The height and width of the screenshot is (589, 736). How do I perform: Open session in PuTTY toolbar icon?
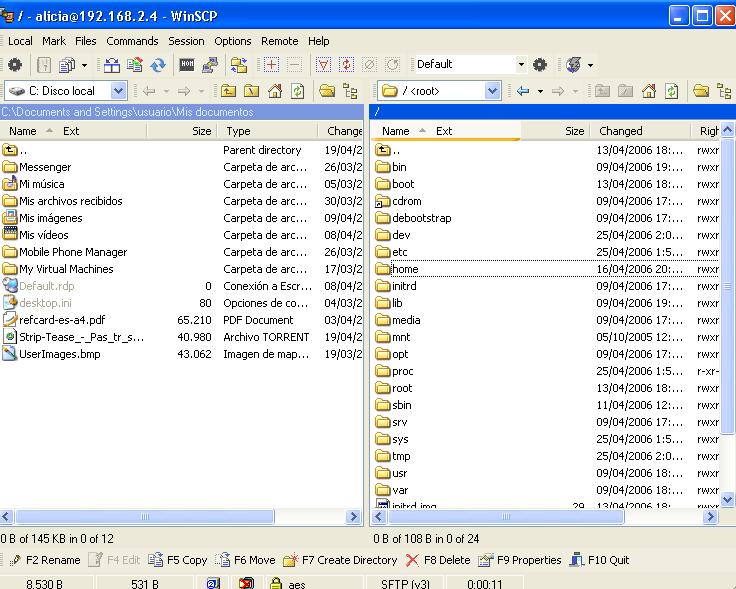(x=210, y=64)
